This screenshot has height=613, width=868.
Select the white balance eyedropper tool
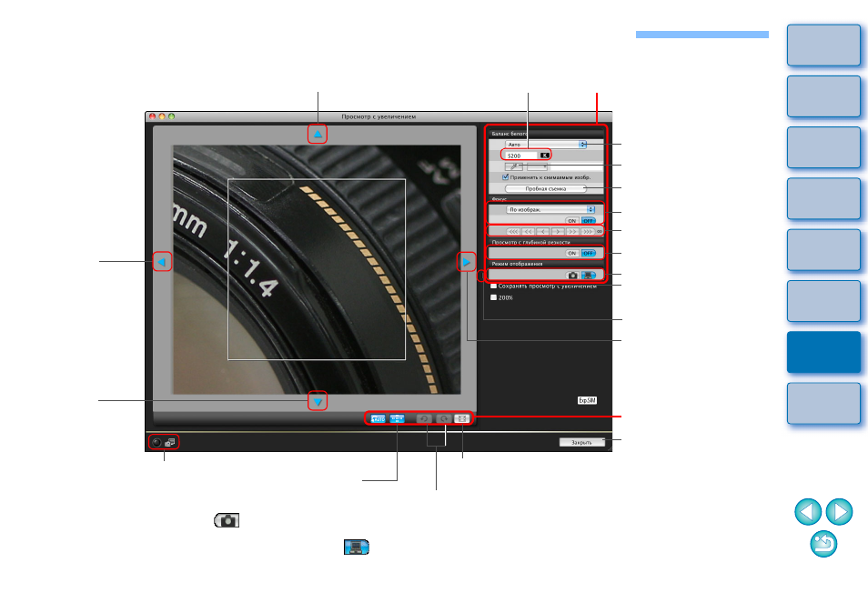tap(514, 166)
